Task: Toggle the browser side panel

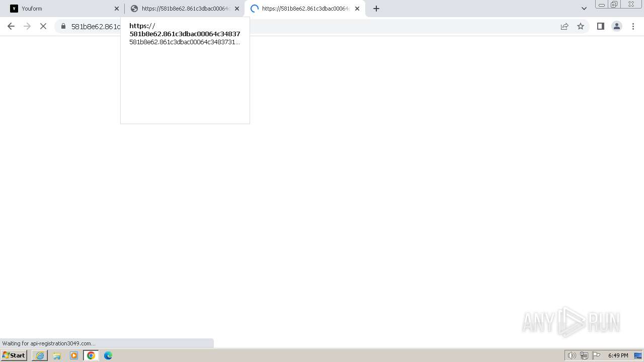Action: [601, 26]
